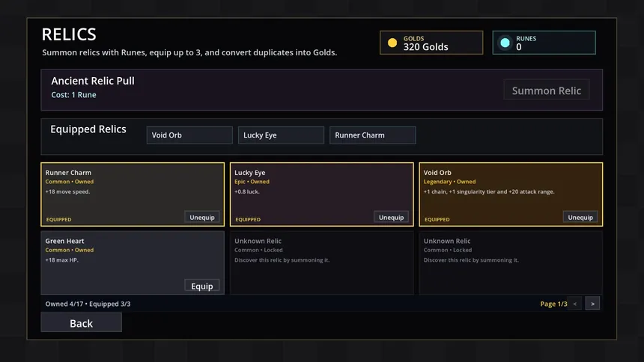The width and height of the screenshot is (644, 362).
Task: Unequip the Runner Charm relic
Action: click(202, 217)
